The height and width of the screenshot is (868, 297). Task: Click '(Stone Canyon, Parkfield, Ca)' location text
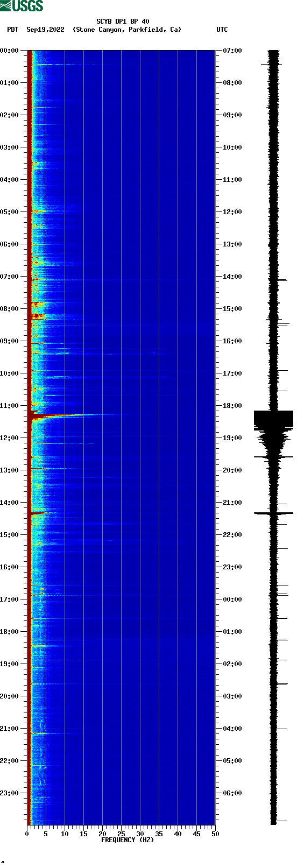[x=127, y=30]
